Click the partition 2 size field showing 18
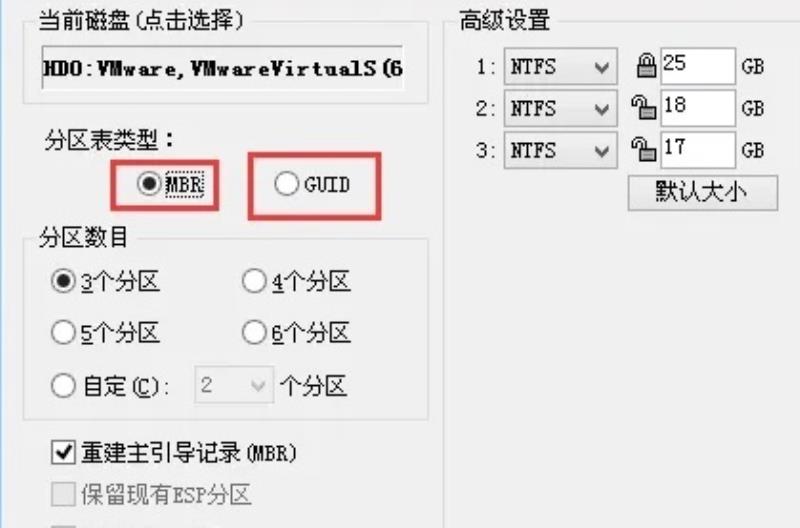Screen dimensions: 800x528 (698, 108)
